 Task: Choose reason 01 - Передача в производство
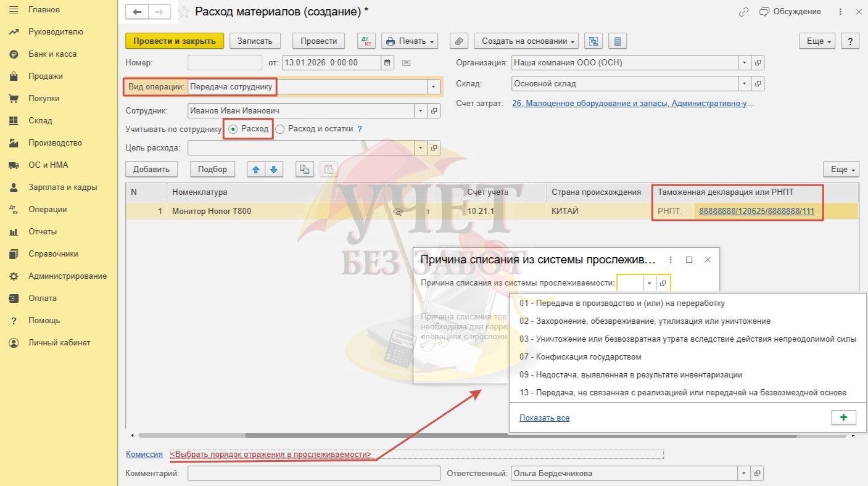coord(622,303)
